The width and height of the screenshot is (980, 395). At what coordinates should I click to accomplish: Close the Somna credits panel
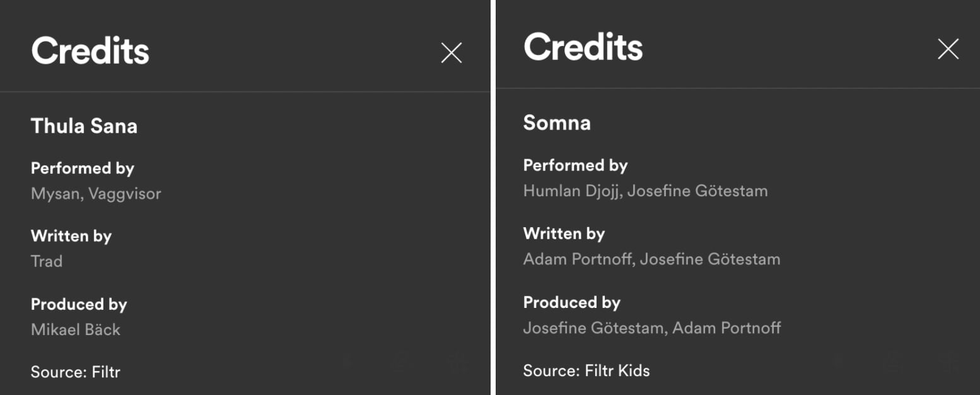pos(948,49)
